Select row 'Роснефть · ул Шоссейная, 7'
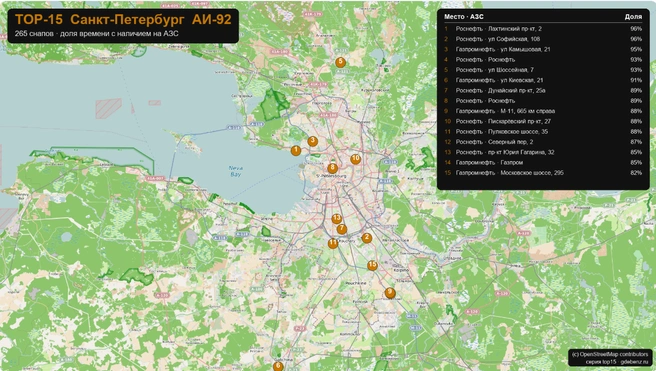 pos(543,70)
